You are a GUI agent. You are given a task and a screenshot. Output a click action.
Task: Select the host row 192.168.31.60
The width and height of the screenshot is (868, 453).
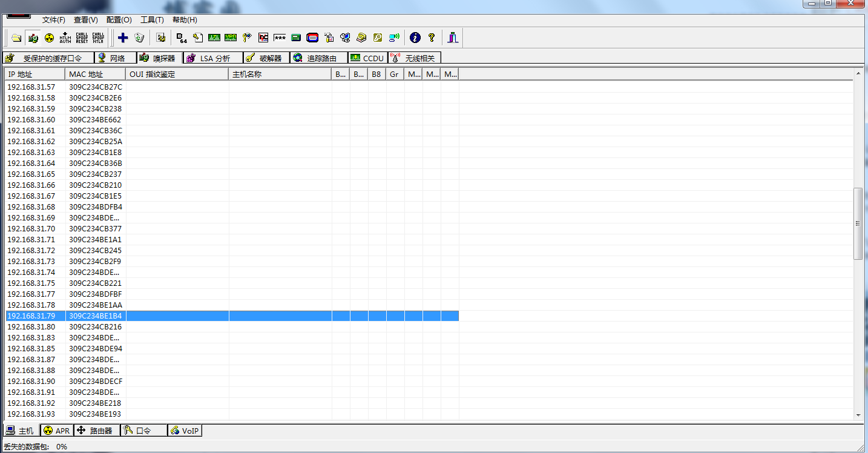point(232,120)
